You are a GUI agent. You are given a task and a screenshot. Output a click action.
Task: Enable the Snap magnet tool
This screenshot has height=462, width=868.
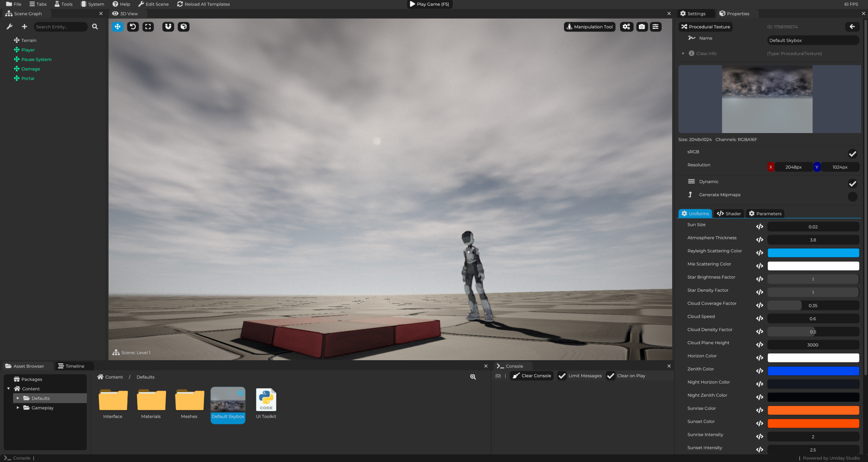tap(168, 27)
